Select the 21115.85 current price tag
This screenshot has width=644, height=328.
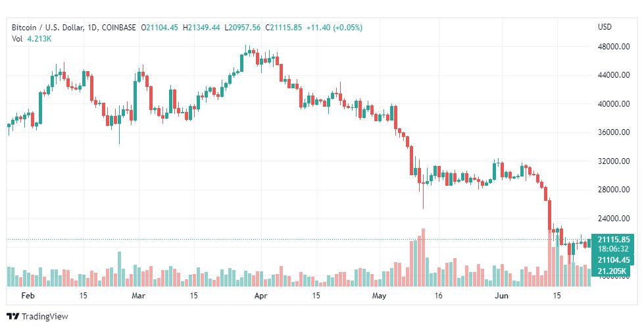[614, 239]
